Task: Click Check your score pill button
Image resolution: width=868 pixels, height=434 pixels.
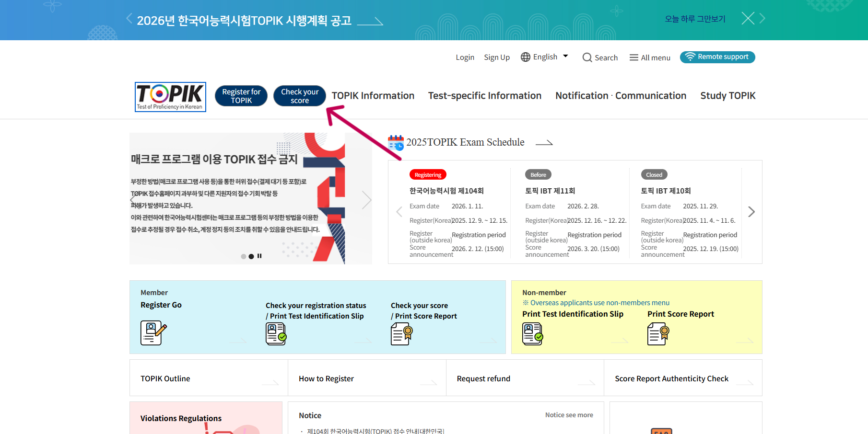Action: point(300,96)
